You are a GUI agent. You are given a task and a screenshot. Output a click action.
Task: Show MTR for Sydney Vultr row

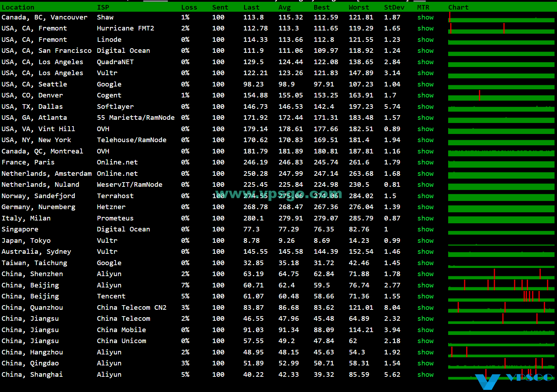pos(425,252)
